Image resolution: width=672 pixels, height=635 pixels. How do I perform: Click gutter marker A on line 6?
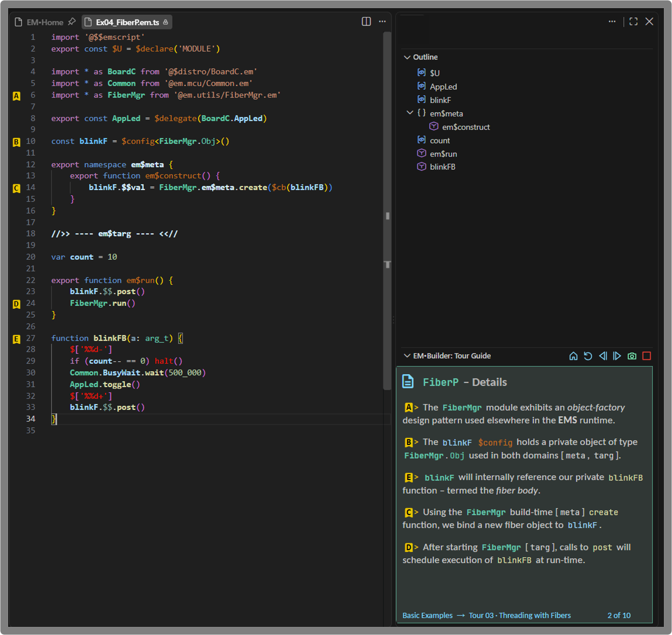click(16, 96)
